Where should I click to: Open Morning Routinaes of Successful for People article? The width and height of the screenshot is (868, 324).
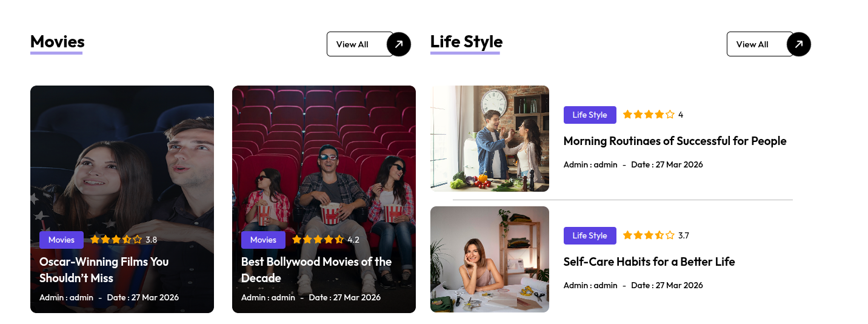coord(675,141)
